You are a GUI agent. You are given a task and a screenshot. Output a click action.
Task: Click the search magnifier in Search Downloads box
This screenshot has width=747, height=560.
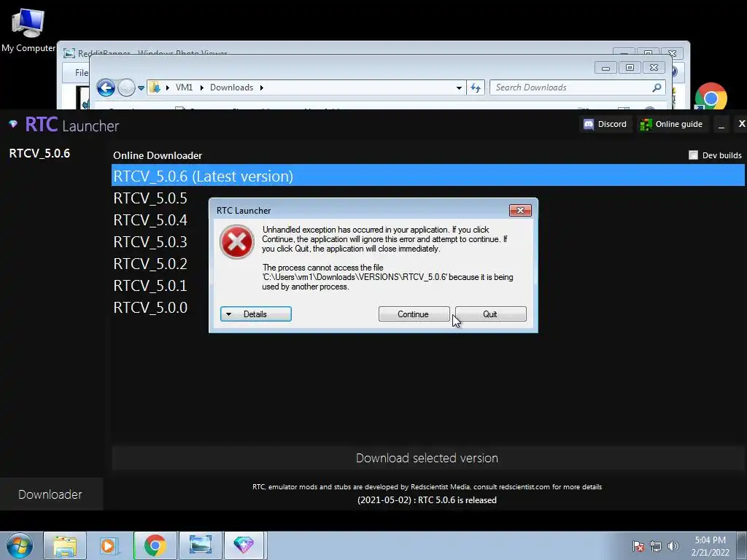(x=657, y=87)
